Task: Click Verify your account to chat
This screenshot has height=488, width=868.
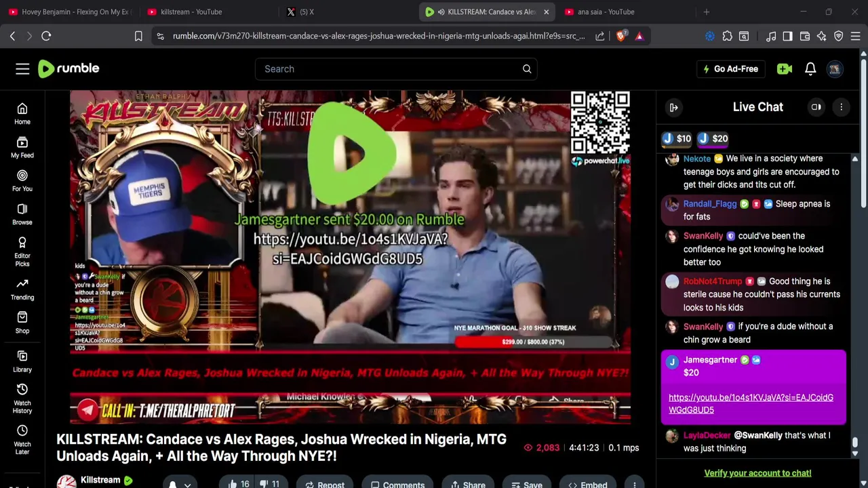Action: tap(757, 473)
